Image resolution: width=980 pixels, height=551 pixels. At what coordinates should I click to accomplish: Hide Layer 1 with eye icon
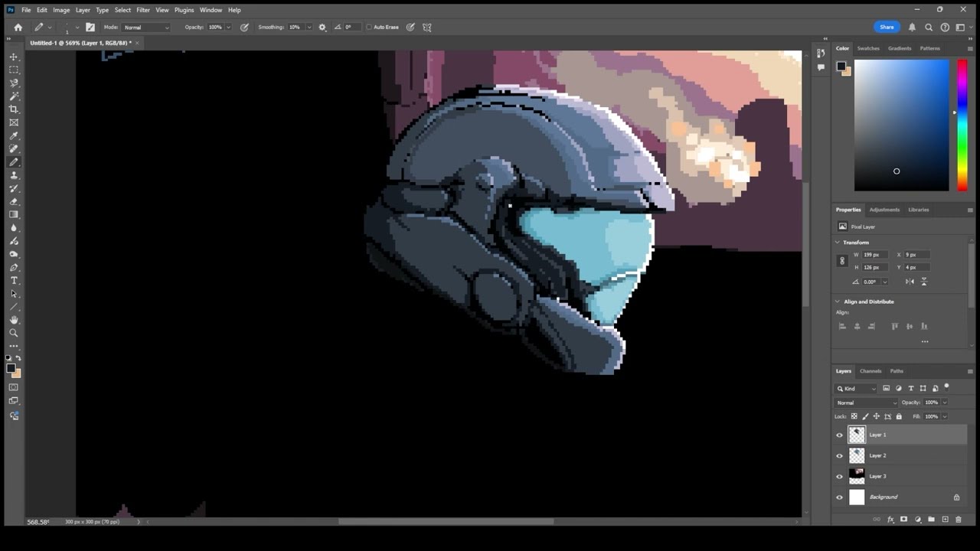(x=839, y=435)
